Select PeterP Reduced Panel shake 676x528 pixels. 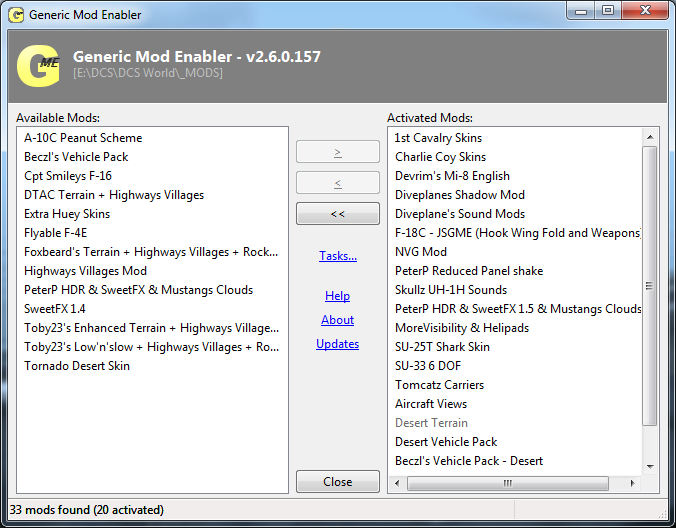(x=469, y=271)
